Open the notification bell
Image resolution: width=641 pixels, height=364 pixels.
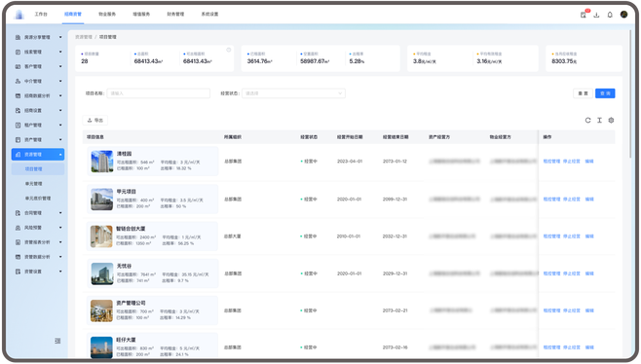[610, 15]
